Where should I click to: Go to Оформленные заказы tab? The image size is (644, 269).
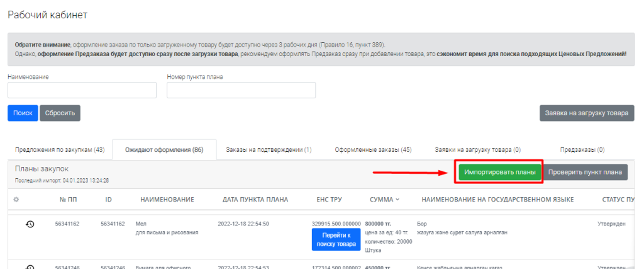[x=373, y=150]
